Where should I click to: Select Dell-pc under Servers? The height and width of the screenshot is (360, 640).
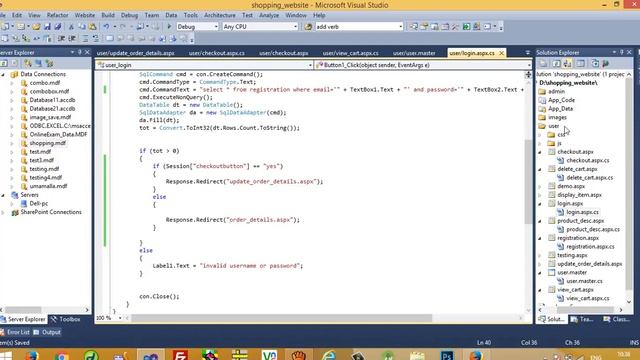pos(38,203)
